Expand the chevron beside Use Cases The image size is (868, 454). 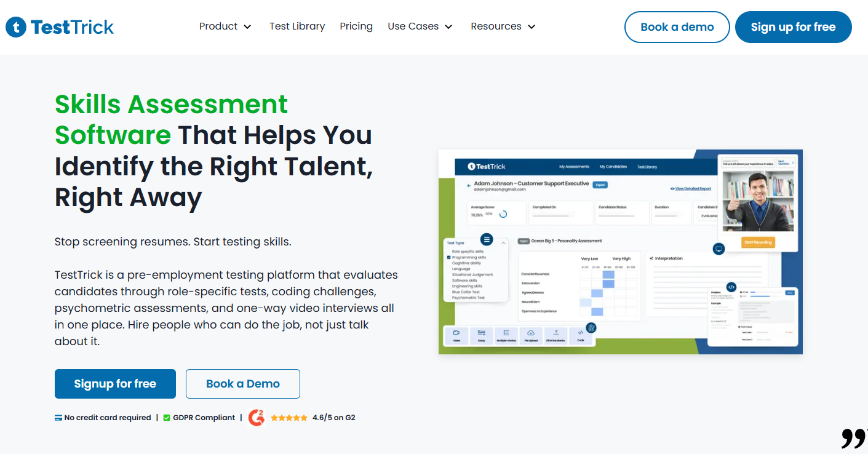pos(448,27)
